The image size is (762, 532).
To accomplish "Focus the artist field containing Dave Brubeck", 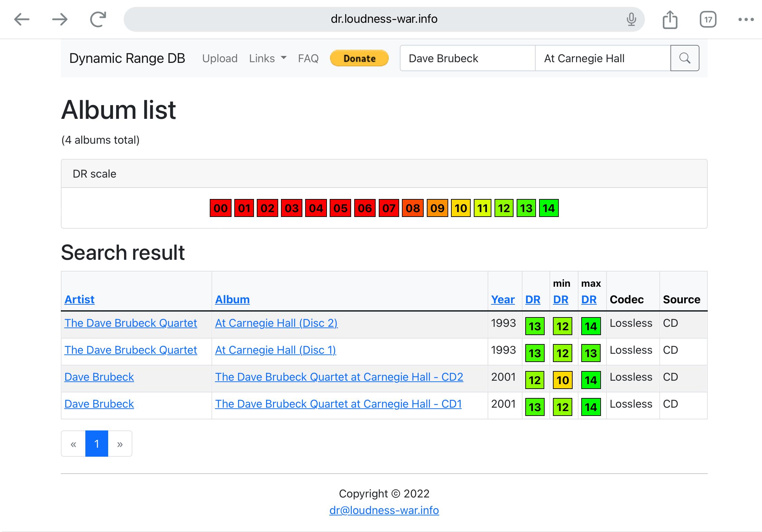I will click(x=468, y=58).
